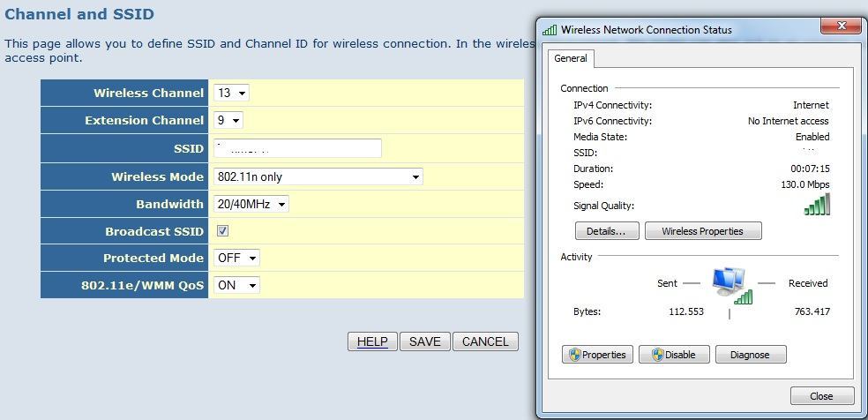This screenshot has height=420, width=868.
Task: Click the IPv4 Connectivity 'Internet' value
Action: 811,105
